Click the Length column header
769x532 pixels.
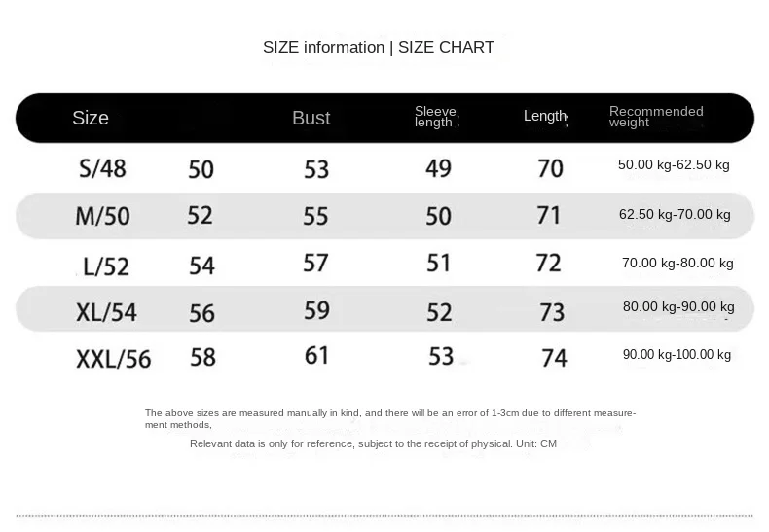(545, 117)
